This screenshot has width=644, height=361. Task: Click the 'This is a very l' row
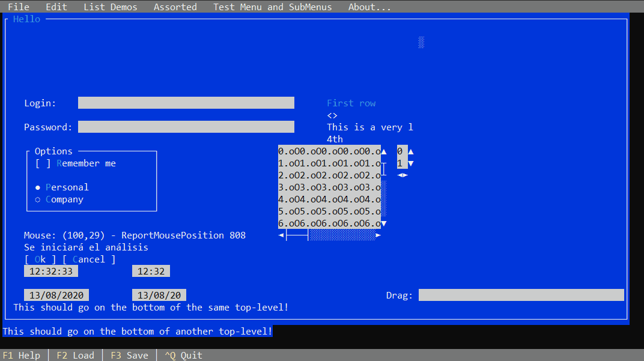(370, 127)
